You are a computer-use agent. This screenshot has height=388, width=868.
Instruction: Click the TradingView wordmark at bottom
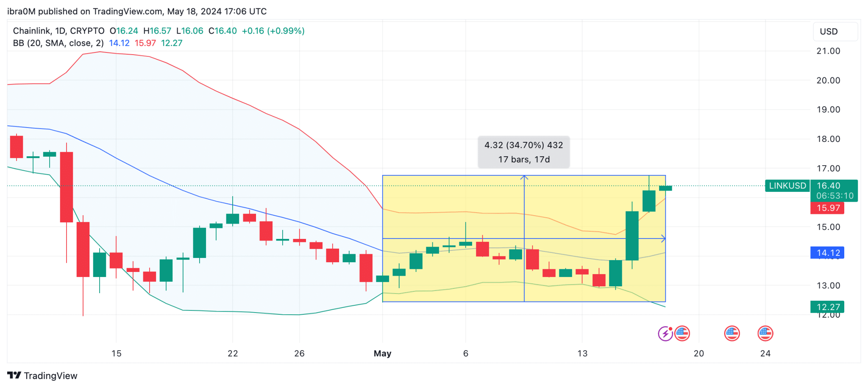50,376
